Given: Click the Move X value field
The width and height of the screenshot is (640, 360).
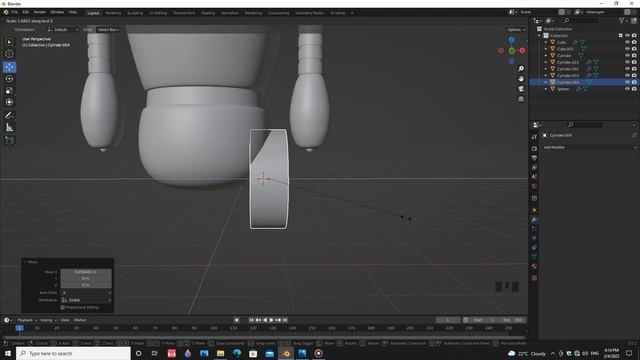Looking at the screenshot, I should [x=86, y=272].
